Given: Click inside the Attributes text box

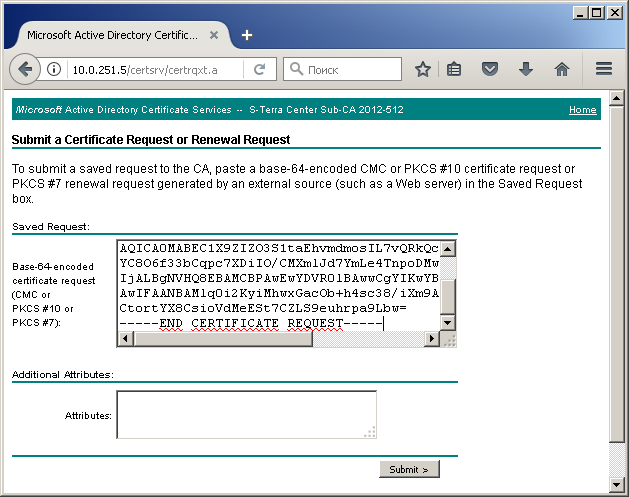Looking at the screenshot, I should pos(246,414).
